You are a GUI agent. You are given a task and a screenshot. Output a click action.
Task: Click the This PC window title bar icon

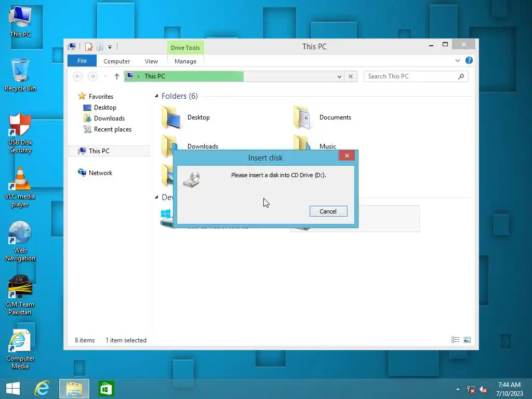[72, 47]
